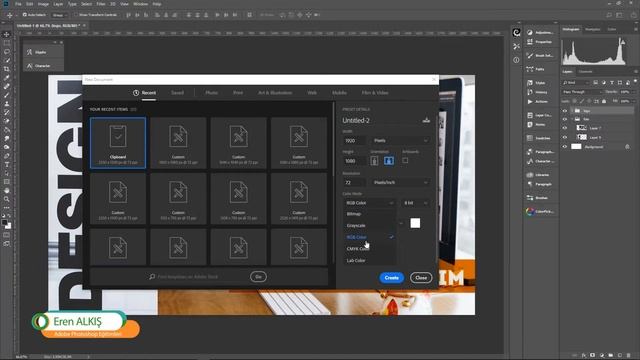Toggle the Auto-Select checkbox in options bar
This screenshot has width=640, height=360.
click(x=24, y=15)
